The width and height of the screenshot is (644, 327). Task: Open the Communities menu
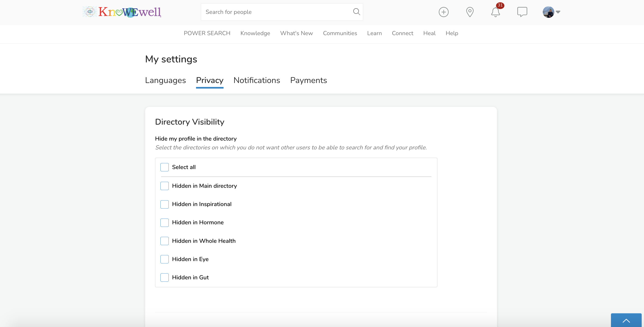pyautogui.click(x=340, y=33)
